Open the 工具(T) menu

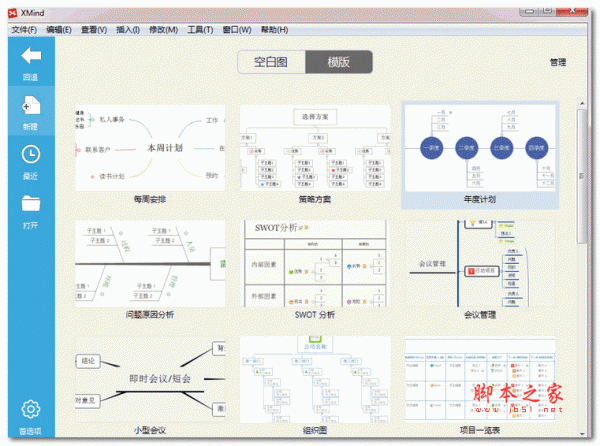200,30
